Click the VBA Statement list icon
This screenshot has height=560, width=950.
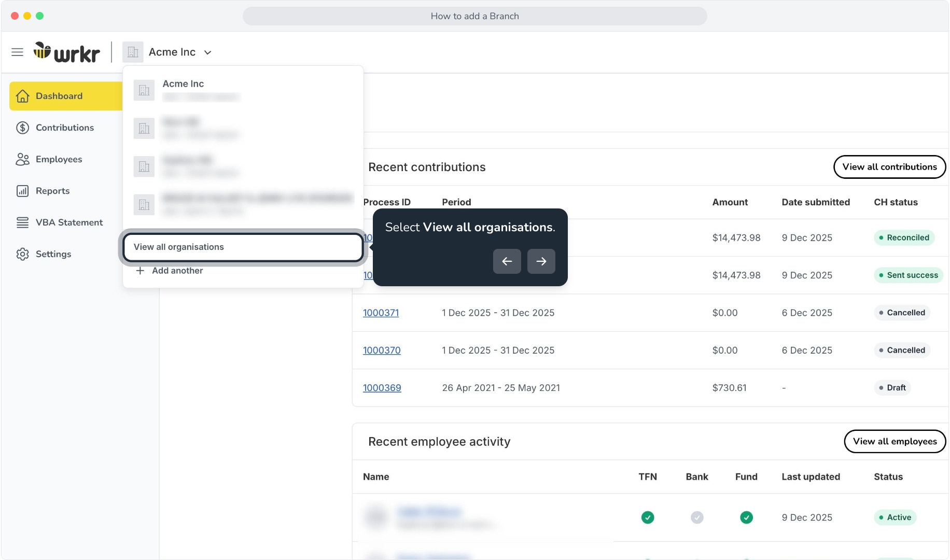pyautogui.click(x=22, y=222)
